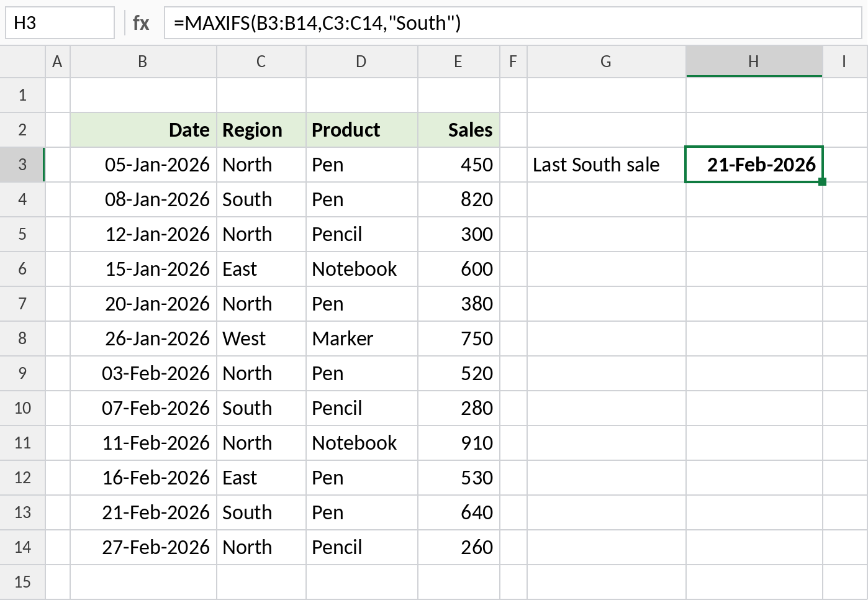Viewport: 868px width, 600px height.
Task: Select the cell with 07-Feb-2026
Action: (143, 408)
